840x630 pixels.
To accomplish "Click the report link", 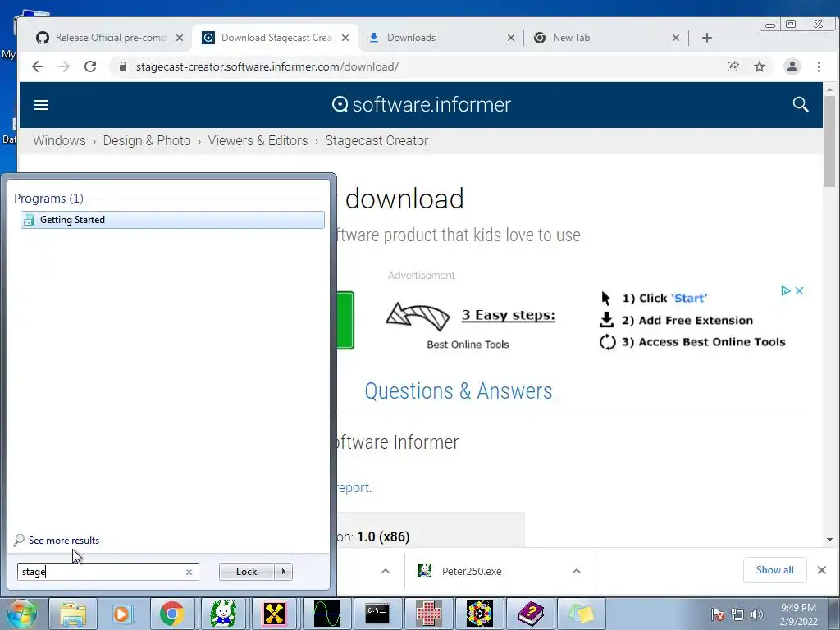I will pos(354,487).
